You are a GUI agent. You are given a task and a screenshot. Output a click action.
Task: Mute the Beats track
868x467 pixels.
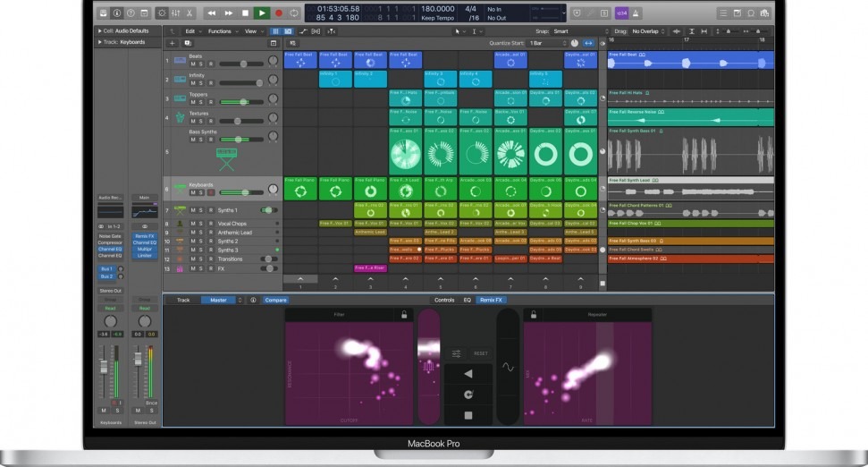(193, 64)
